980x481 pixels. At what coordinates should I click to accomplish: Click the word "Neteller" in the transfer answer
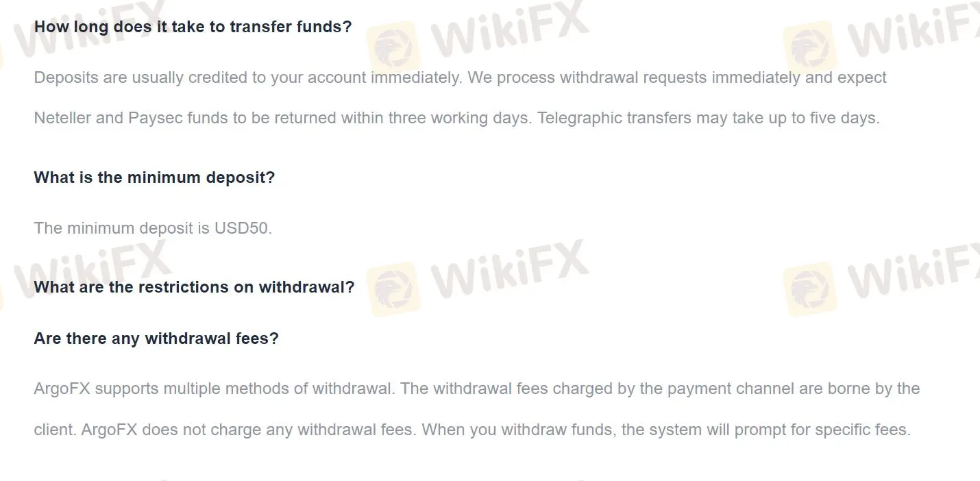pos(62,118)
